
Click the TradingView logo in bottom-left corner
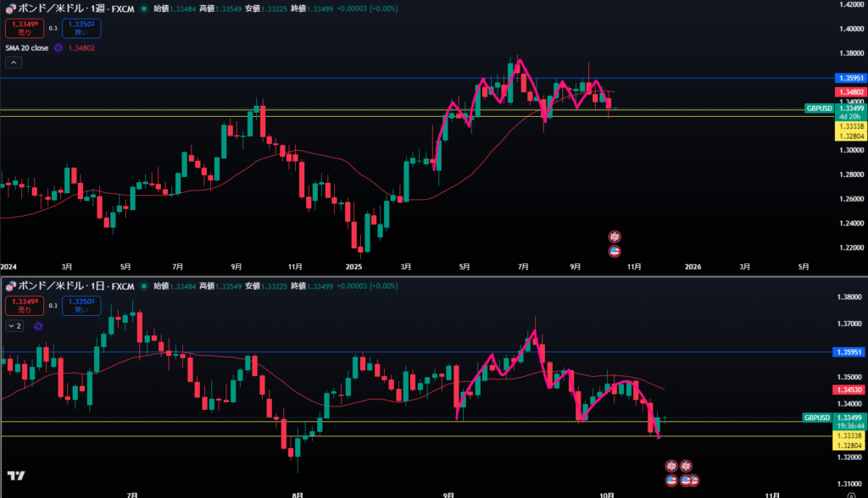coord(14,476)
